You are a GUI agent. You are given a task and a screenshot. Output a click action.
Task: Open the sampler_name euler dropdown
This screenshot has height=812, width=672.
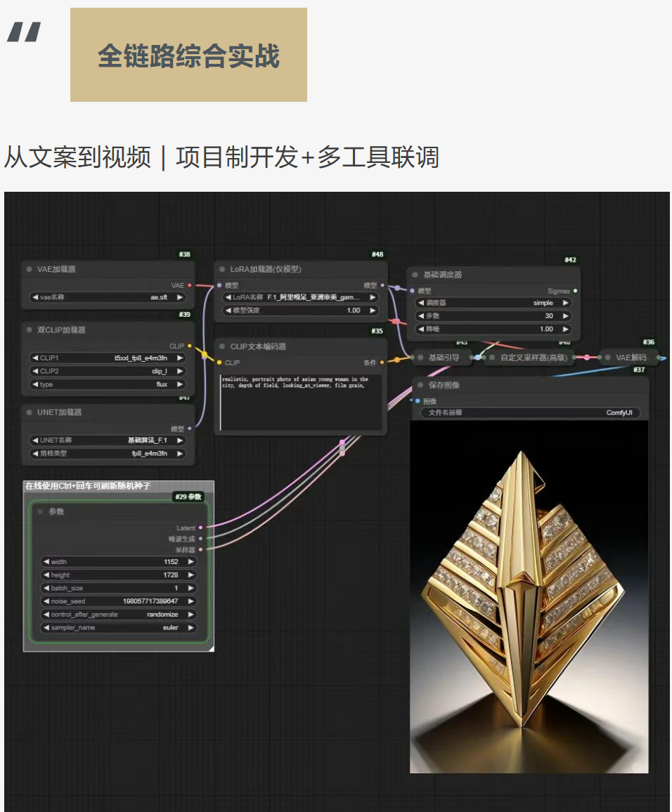(x=118, y=627)
